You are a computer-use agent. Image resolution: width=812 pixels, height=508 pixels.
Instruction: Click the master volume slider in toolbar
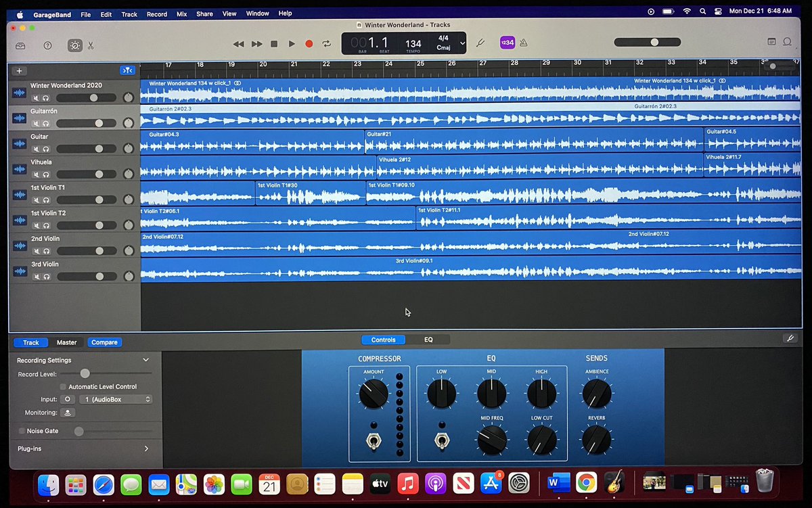tap(648, 42)
